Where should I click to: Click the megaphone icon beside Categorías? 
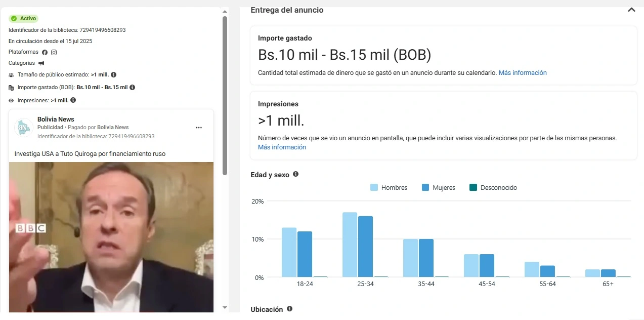(41, 63)
